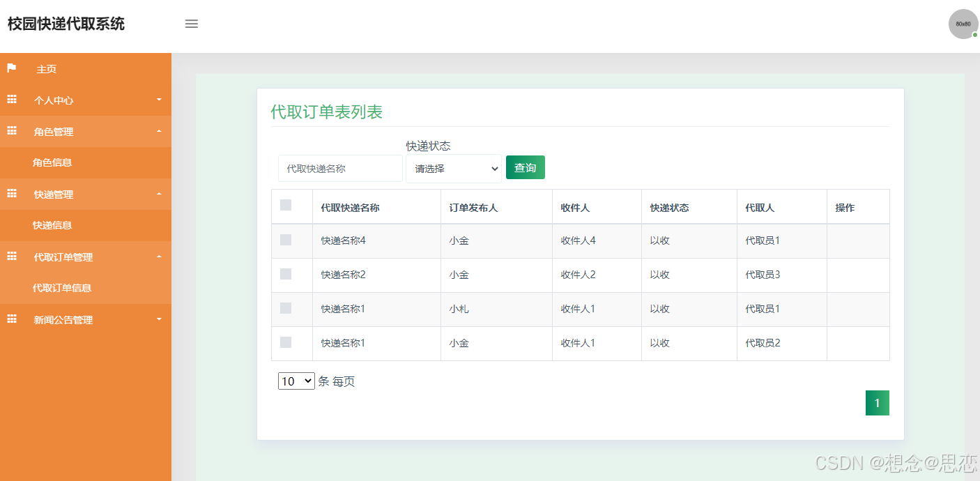Click the grid icon beside 个人中心

point(12,100)
